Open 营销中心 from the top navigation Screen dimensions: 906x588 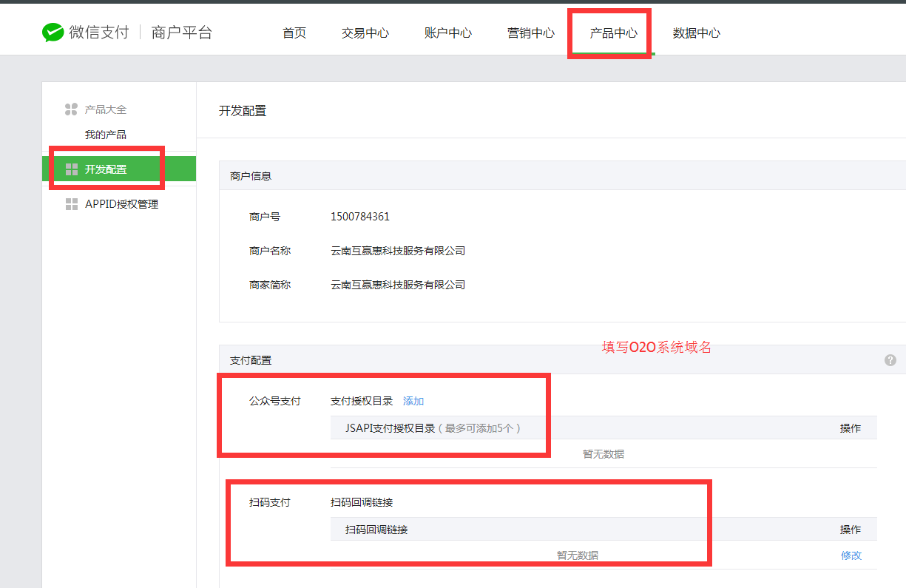(x=530, y=33)
